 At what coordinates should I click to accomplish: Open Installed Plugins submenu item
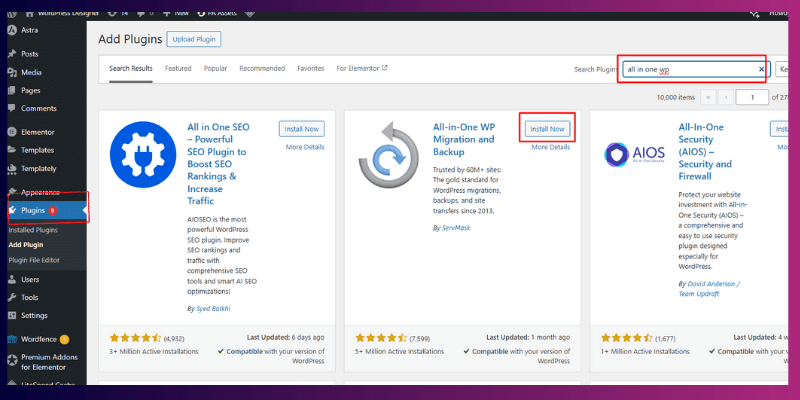click(33, 230)
